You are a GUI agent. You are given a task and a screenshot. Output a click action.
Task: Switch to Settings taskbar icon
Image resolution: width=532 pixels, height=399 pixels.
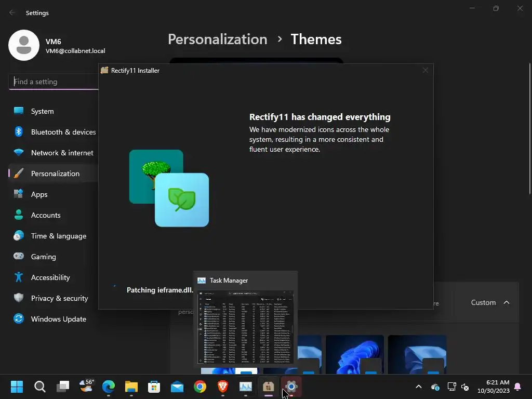[291, 387]
